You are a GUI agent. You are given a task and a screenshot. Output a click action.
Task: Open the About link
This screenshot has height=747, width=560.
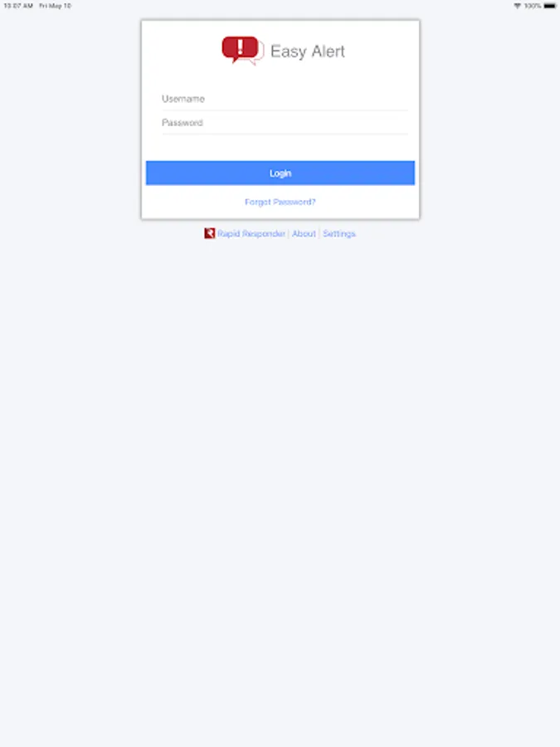coord(304,233)
